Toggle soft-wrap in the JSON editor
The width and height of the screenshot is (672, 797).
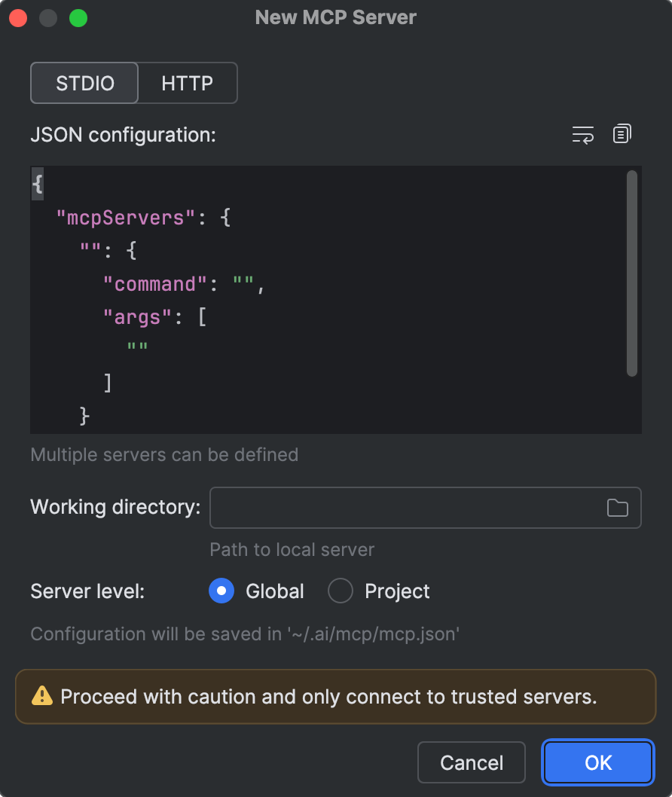pos(582,134)
